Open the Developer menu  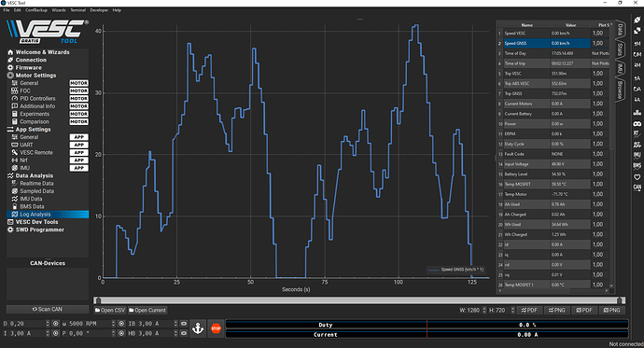(99, 10)
